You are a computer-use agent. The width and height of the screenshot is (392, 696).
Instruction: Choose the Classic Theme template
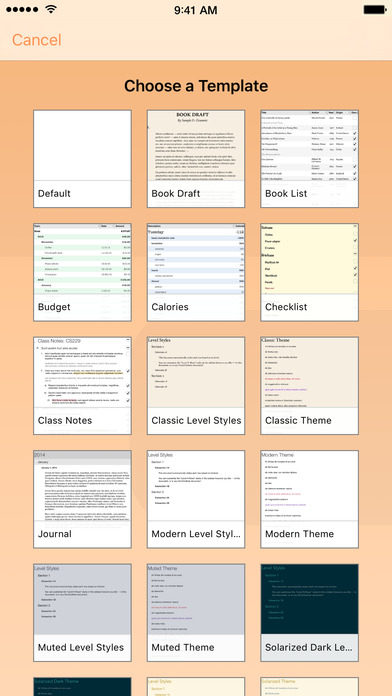309,386
